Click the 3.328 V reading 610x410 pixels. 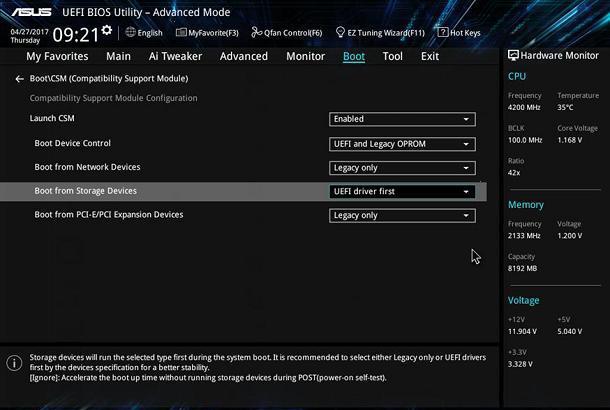click(x=521, y=364)
